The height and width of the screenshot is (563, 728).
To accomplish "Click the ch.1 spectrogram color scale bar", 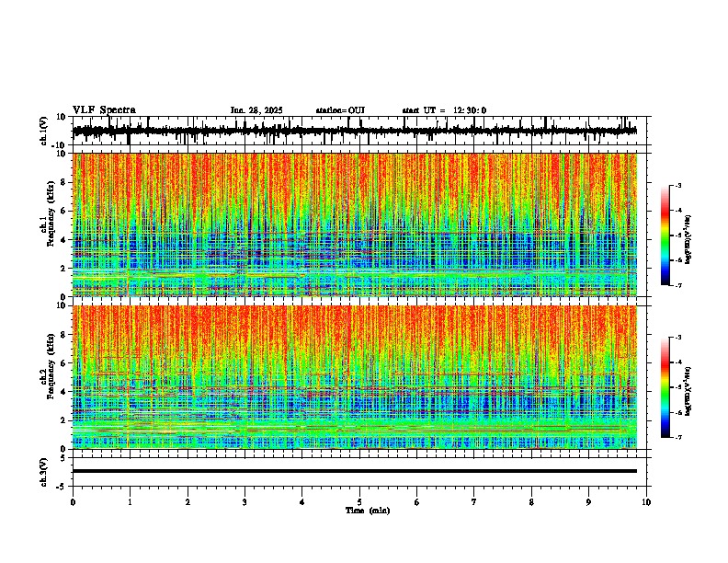I will pyautogui.click(x=665, y=236).
